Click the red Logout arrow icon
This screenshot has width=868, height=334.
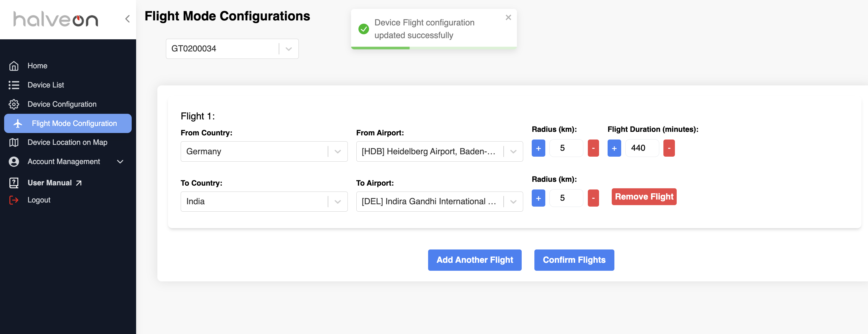point(14,200)
